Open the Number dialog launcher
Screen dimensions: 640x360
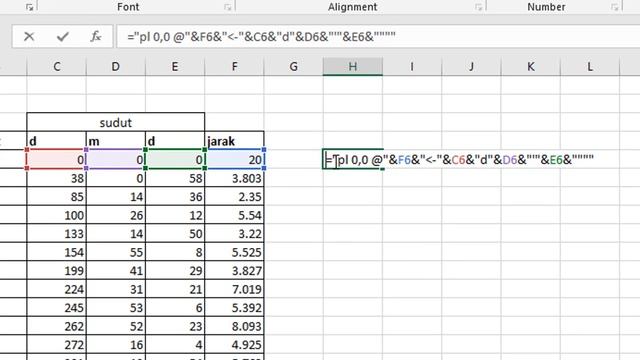pos(615,7)
